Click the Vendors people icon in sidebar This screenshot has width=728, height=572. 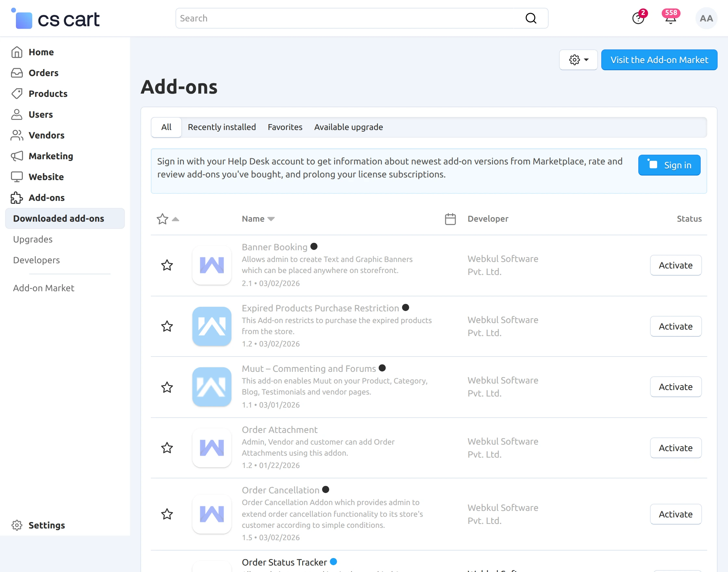pos(17,135)
